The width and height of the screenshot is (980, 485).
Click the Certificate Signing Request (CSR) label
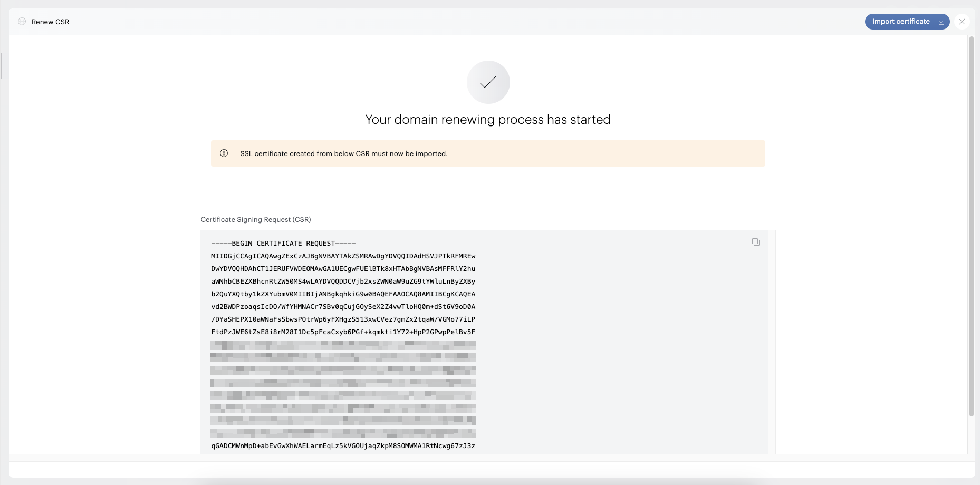click(x=256, y=219)
